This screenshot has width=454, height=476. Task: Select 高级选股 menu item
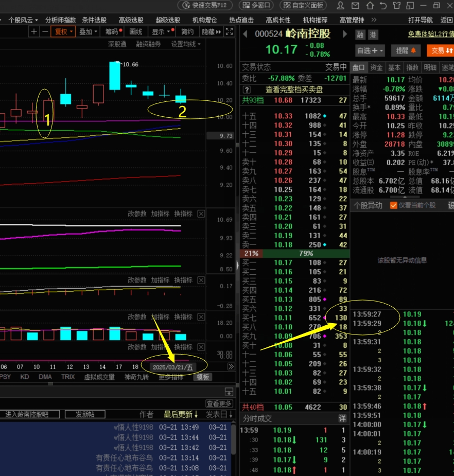click(x=131, y=20)
